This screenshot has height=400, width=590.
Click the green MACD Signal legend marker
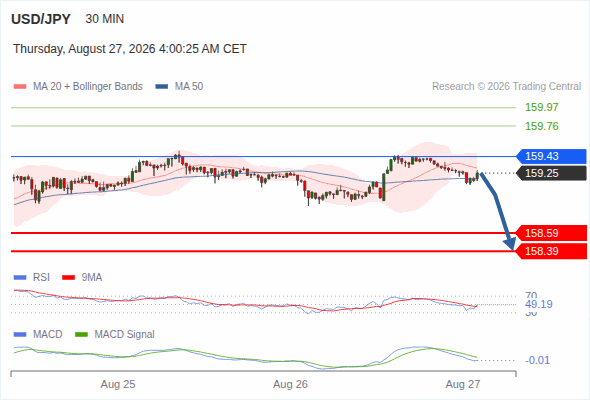[82, 335]
